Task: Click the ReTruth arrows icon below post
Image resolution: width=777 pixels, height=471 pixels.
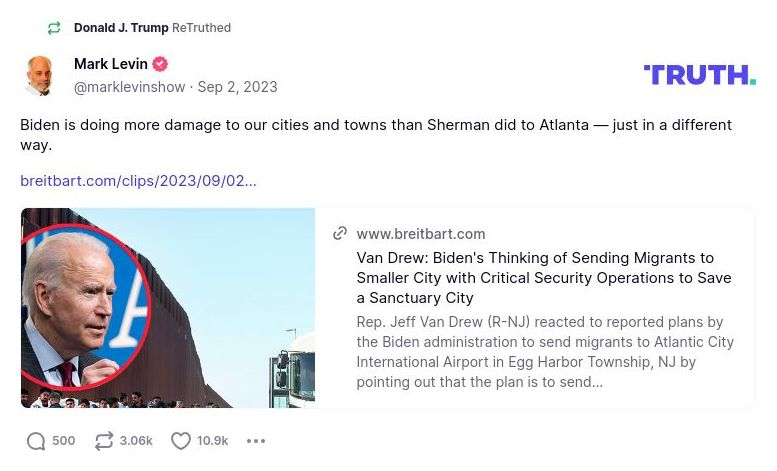Action: click(104, 441)
